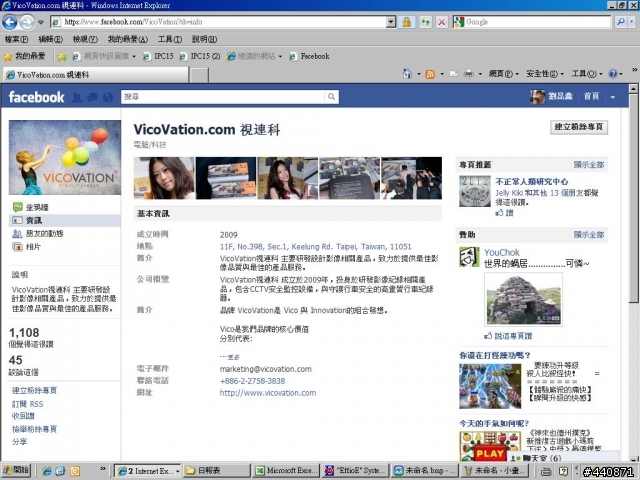Click the Google search magnifier icon

click(x=621, y=22)
